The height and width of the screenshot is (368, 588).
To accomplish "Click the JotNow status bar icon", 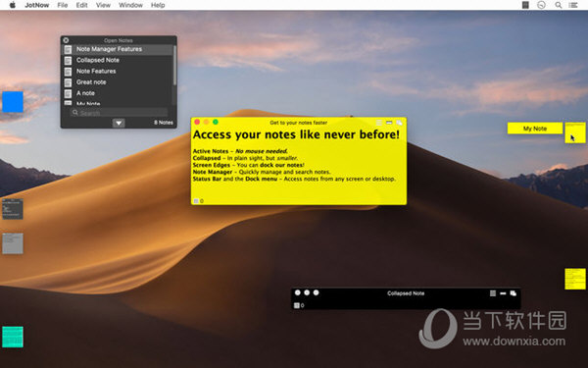I will coord(525,5).
